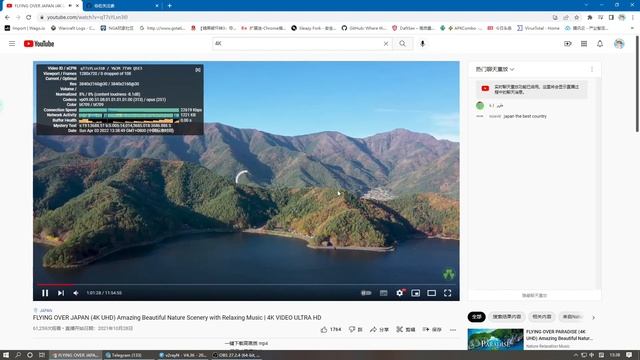This screenshot has height=360, width=640.
Task: Reload the current page
Action: point(29,17)
